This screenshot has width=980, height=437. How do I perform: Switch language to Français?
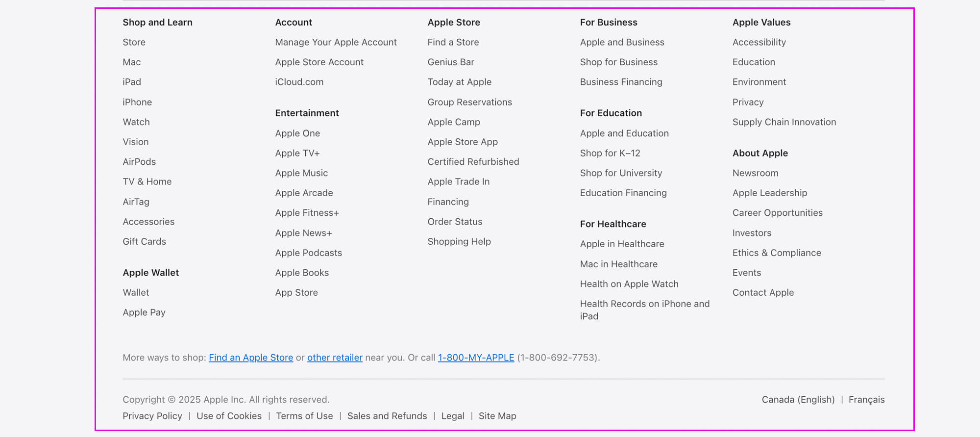point(866,400)
